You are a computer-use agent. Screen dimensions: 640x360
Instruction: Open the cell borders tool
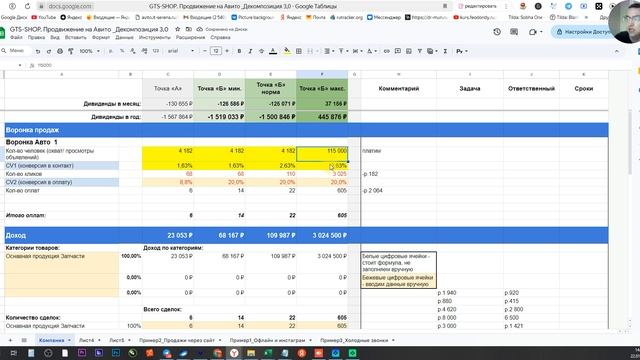[299, 51]
